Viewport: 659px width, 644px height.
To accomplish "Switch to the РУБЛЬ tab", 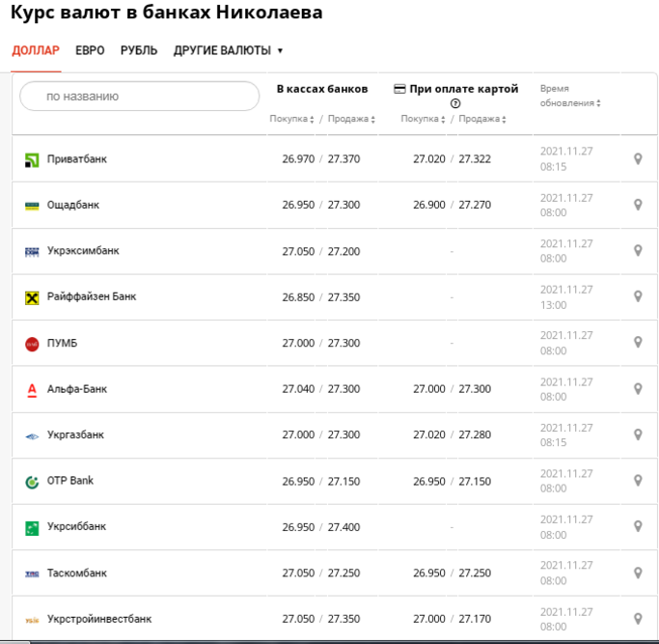I will click(x=139, y=51).
